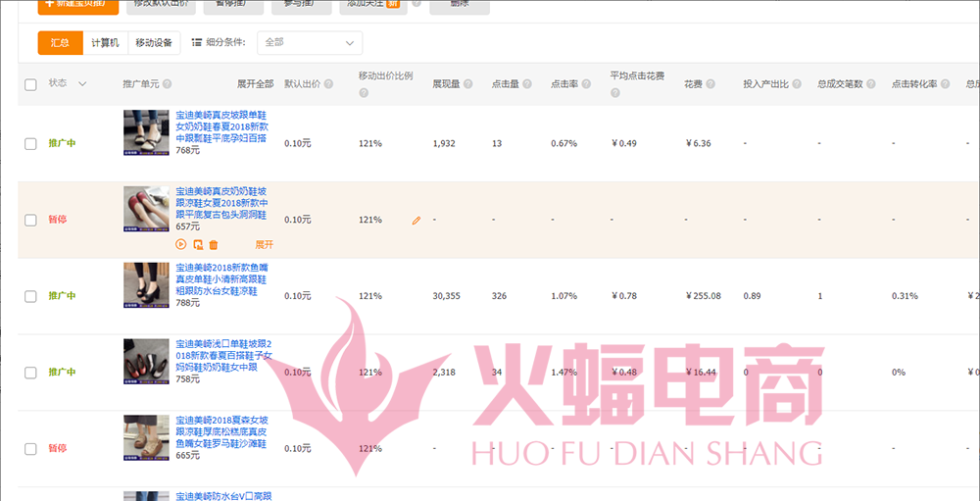Tick checkbox for the 788元 item row
This screenshot has height=501, width=980.
30,296
